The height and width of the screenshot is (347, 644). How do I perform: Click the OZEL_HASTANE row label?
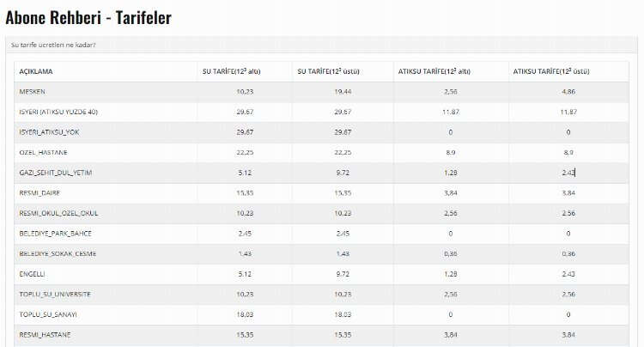pyautogui.click(x=43, y=152)
